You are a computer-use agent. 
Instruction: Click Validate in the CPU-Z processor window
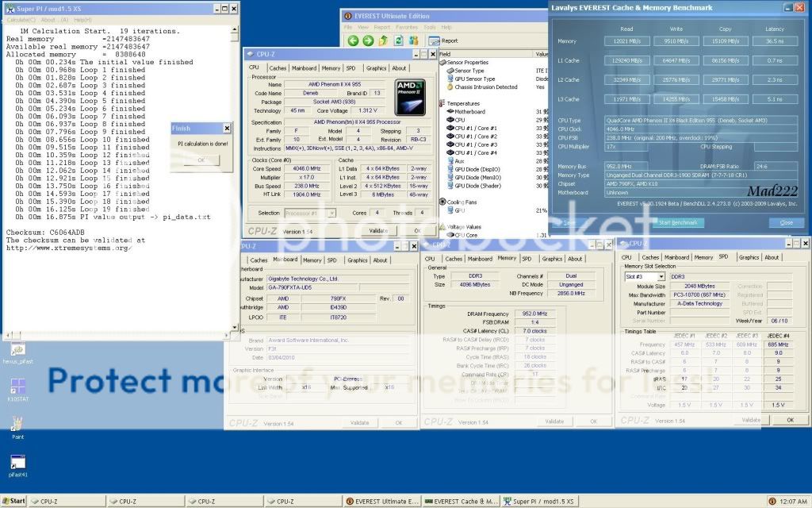coord(378,231)
